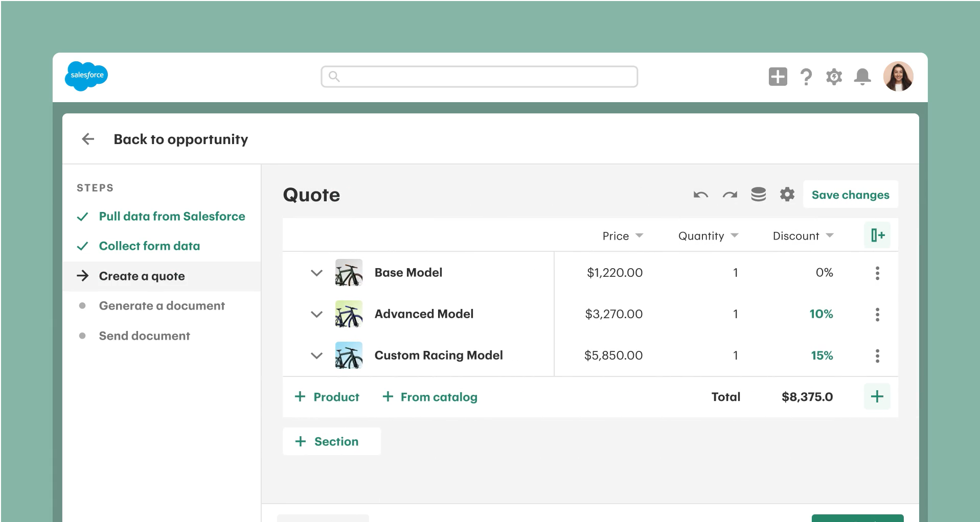The width and height of the screenshot is (980, 522).
Task: Open the database data source icon
Action: [758, 194]
